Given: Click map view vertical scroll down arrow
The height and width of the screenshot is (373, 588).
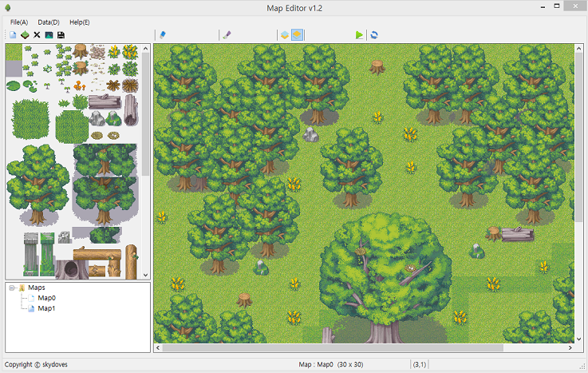Looking at the screenshot, I should click(578, 339).
